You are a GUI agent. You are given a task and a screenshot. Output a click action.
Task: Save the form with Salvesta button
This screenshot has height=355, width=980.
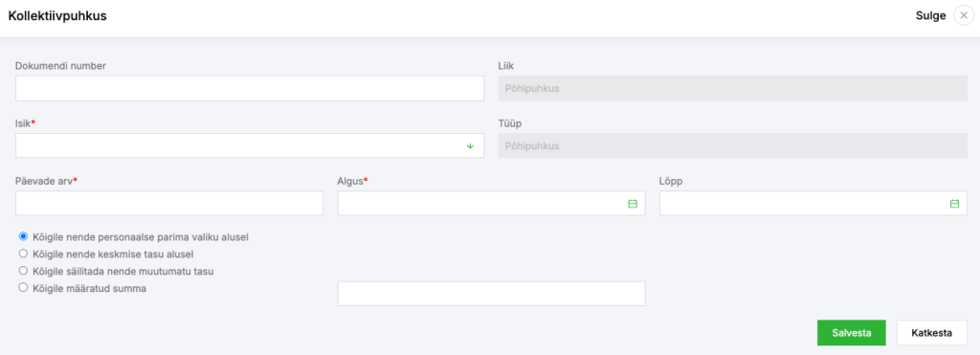tap(851, 332)
